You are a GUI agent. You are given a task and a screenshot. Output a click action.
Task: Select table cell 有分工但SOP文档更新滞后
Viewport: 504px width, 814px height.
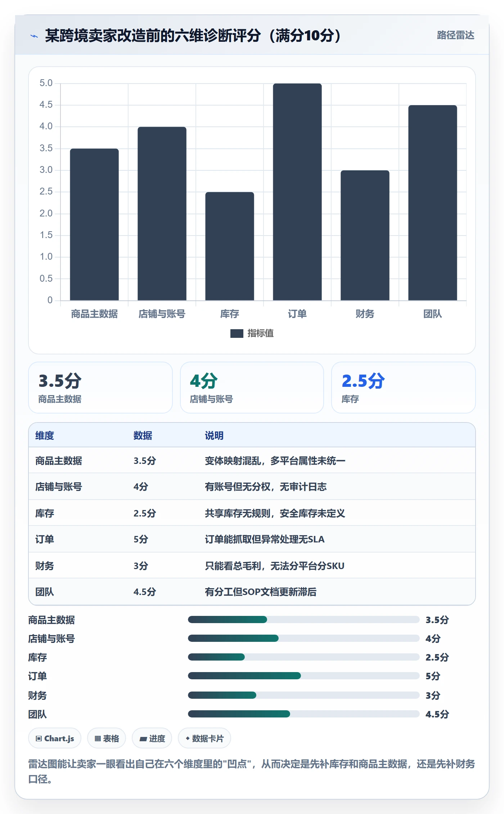(x=261, y=592)
